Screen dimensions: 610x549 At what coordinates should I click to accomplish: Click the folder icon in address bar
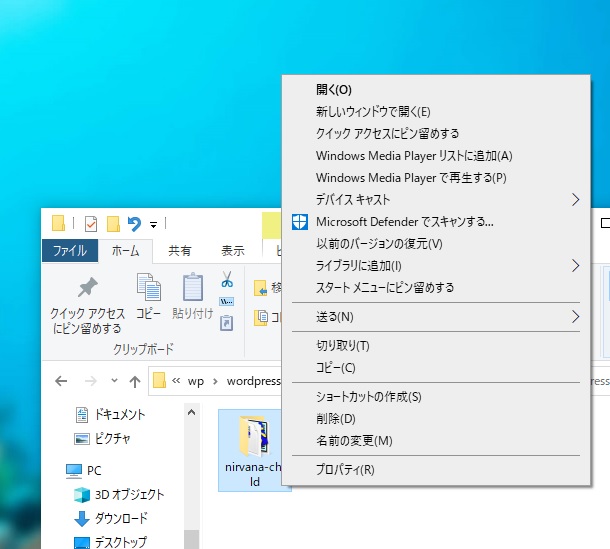pyautogui.click(x=159, y=380)
